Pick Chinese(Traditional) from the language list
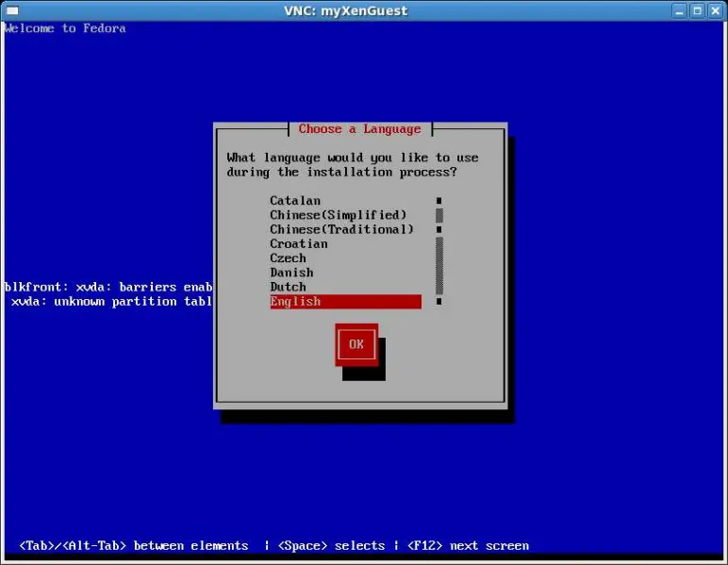Viewport: 728px width, 565px height. coord(341,229)
